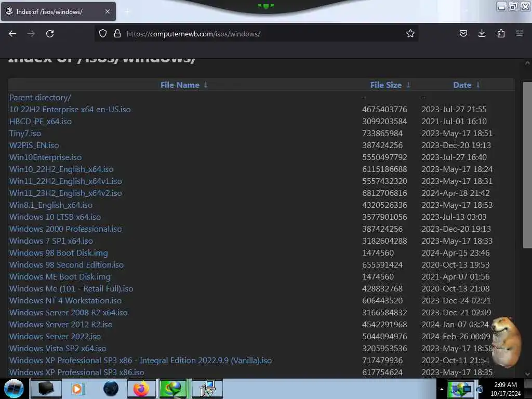
Task: Click the padlock site security icon
Action: click(x=117, y=34)
